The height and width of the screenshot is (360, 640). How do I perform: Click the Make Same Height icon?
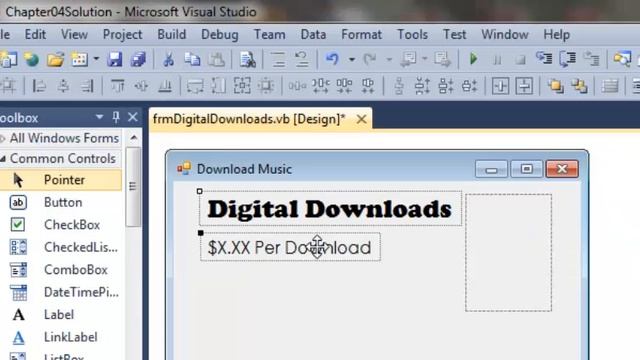point(219,86)
